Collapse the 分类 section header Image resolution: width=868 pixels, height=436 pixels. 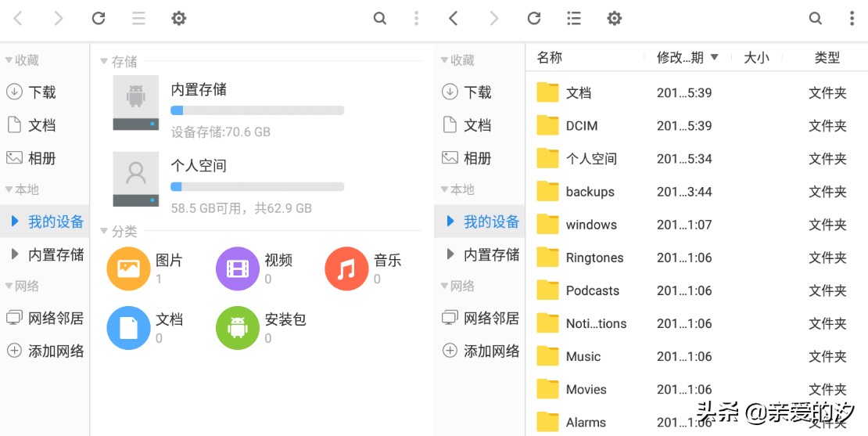(x=105, y=232)
